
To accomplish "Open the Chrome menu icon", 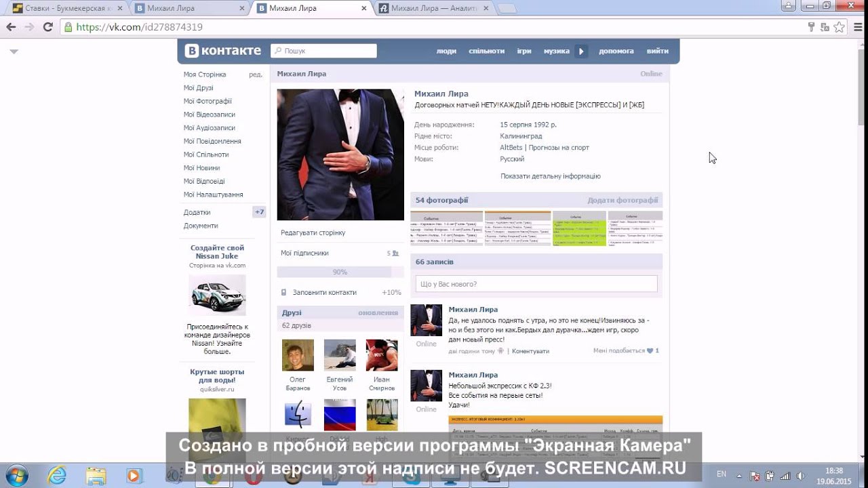I will pos(856,27).
